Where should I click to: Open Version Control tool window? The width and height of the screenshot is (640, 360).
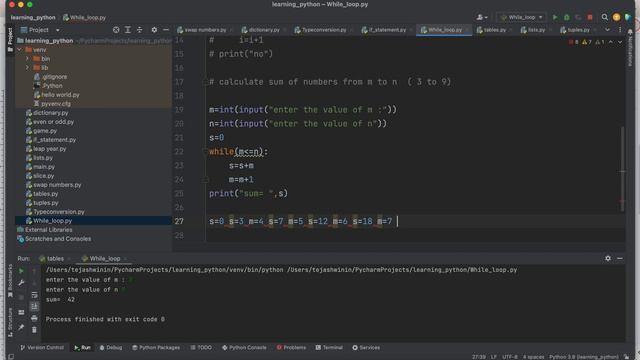pyautogui.click(x=42, y=347)
